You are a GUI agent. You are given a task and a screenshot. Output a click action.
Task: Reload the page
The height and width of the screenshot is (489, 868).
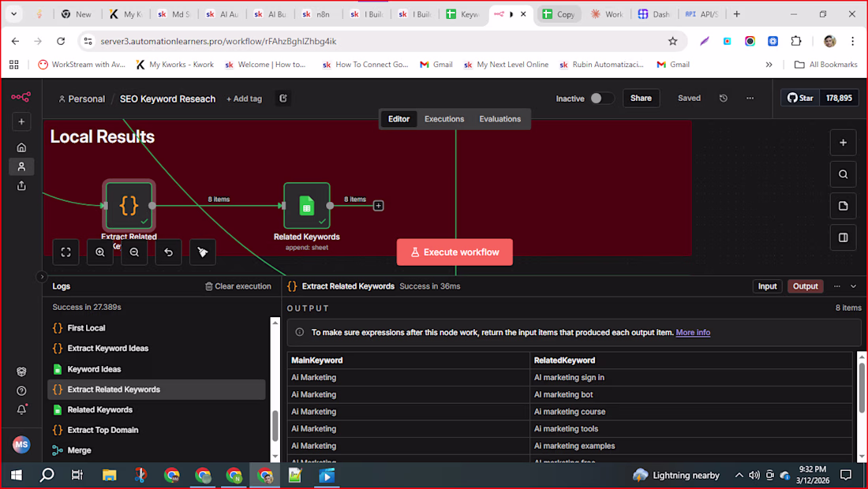(x=61, y=42)
